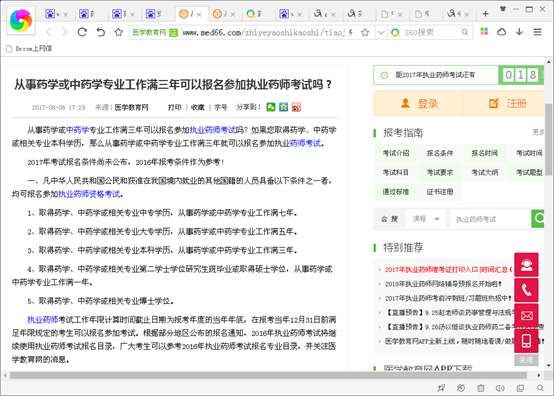
Task: Click the red phone icon in floating panel
Action: 526,290
